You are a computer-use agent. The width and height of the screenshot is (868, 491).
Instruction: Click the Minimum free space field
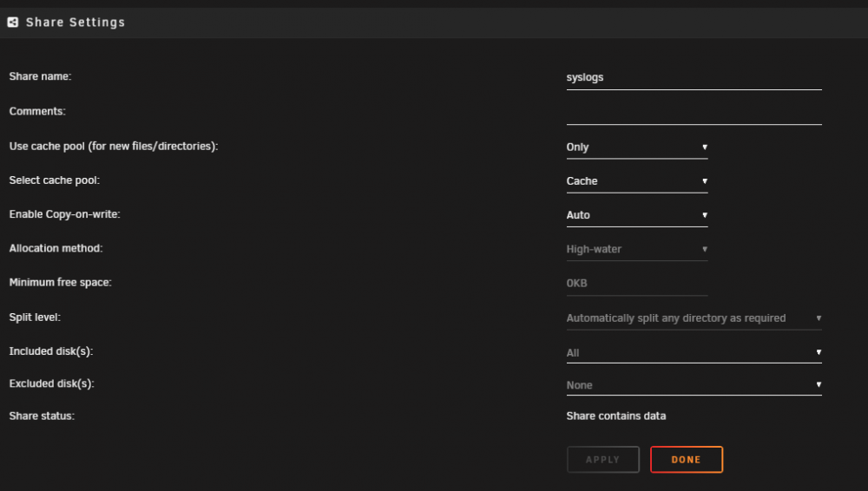point(636,284)
